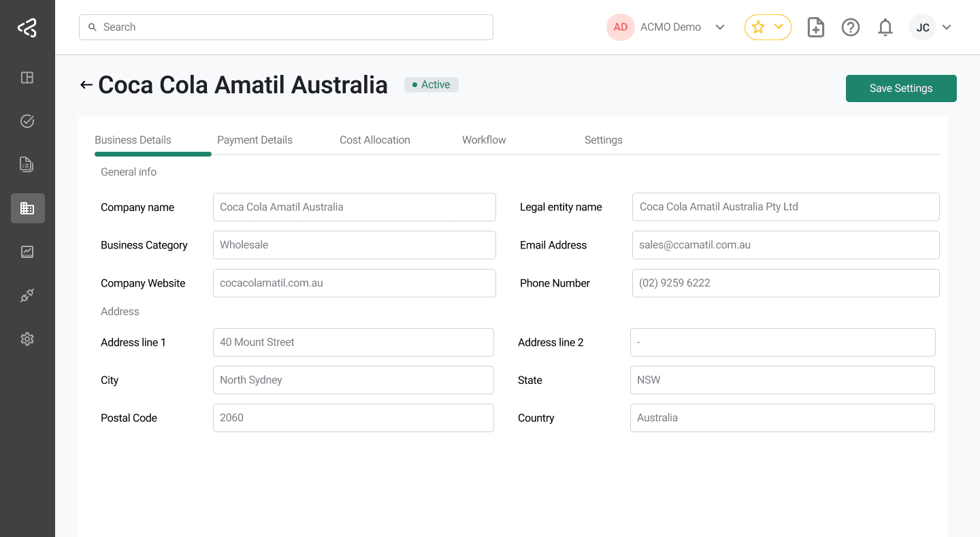Screen dimensions: 980x537
Task: Click the star favorites icon
Action: pos(758,27)
